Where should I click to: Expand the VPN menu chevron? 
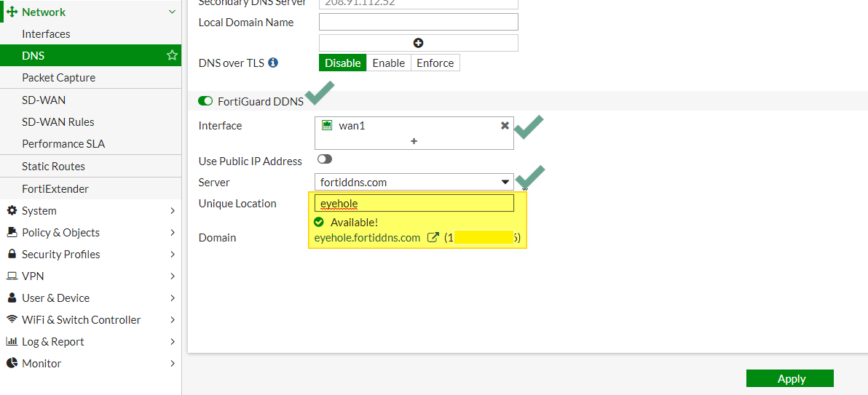[x=173, y=276]
